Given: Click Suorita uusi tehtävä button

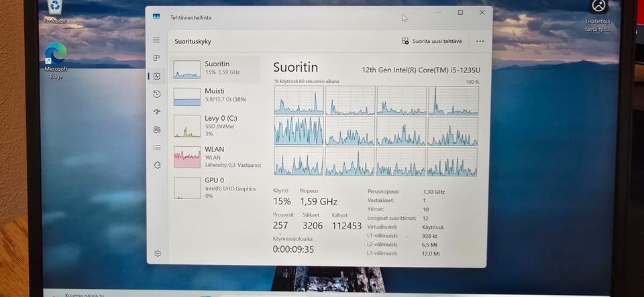Looking at the screenshot, I should [x=431, y=41].
